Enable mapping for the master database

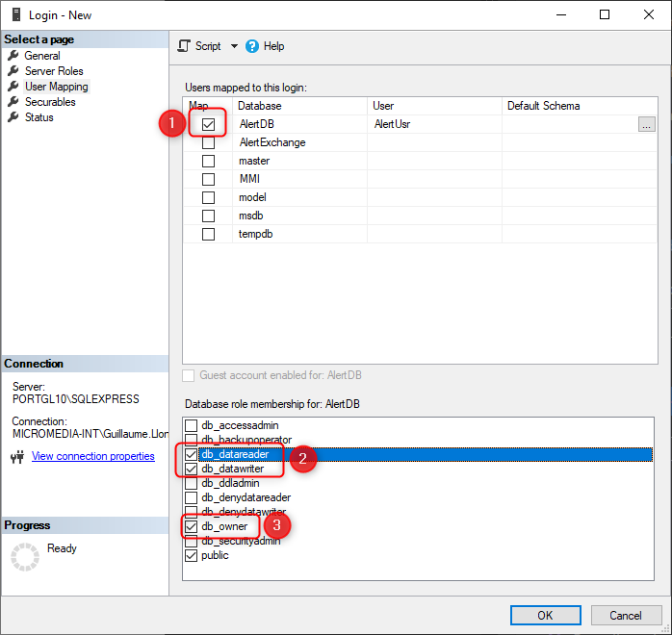point(208,161)
